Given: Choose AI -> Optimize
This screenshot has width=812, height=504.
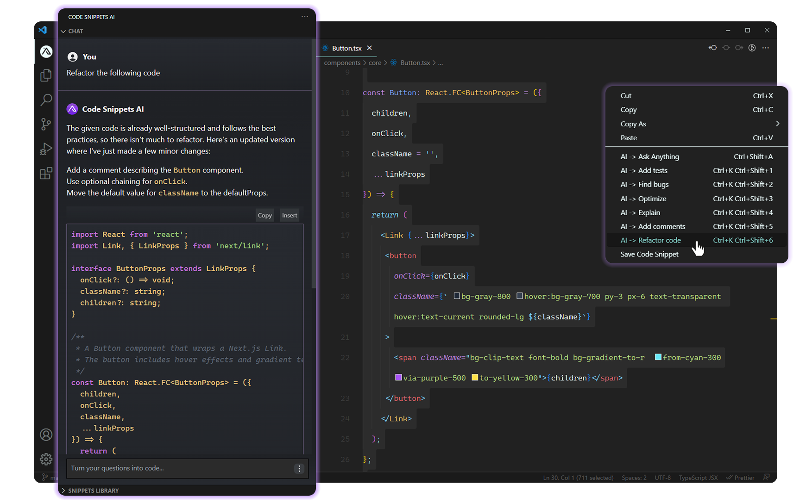Looking at the screenshot, I should [696, 199].
